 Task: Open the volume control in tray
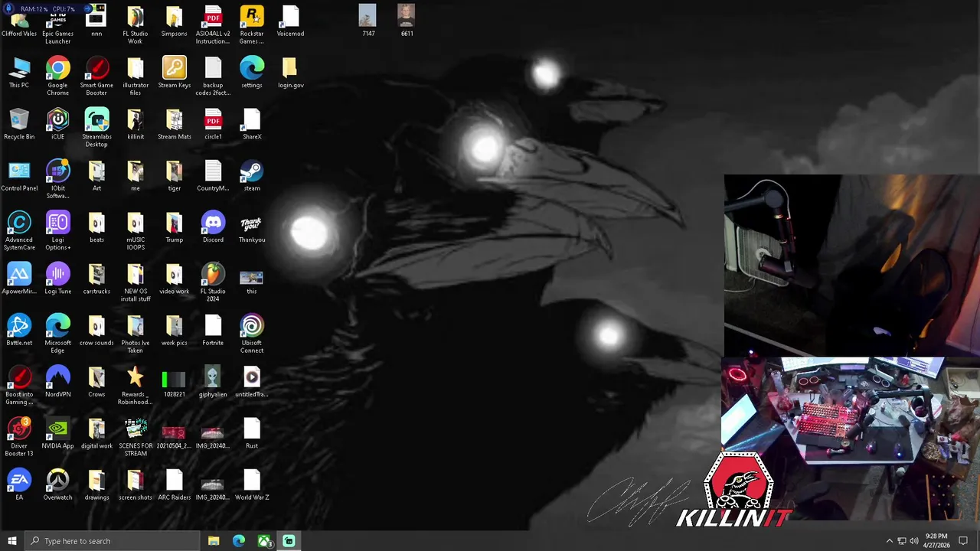coord(914,541)
